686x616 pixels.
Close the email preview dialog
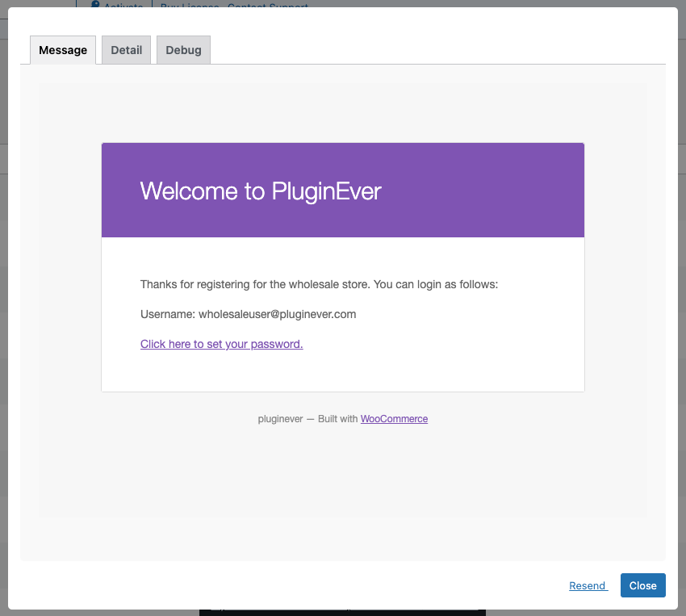pos(642,585)
